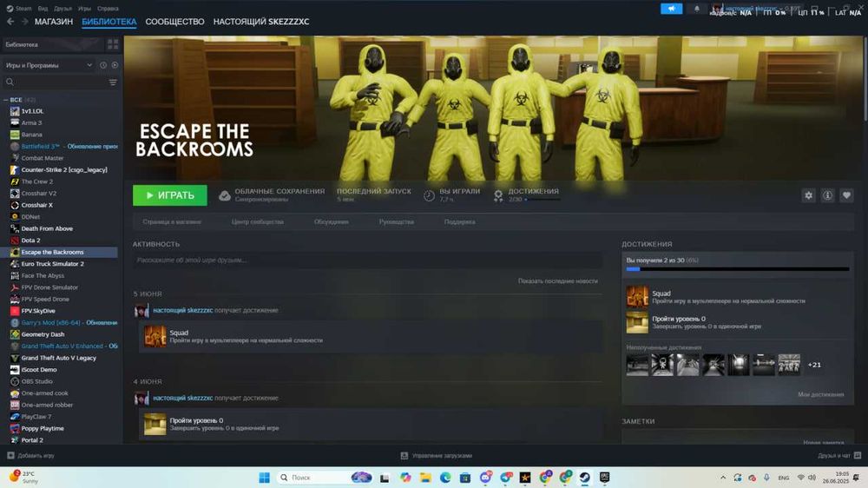This screenshot has width=868, height=488.
Task: Open the Руководства link
Action: (397, 221)
